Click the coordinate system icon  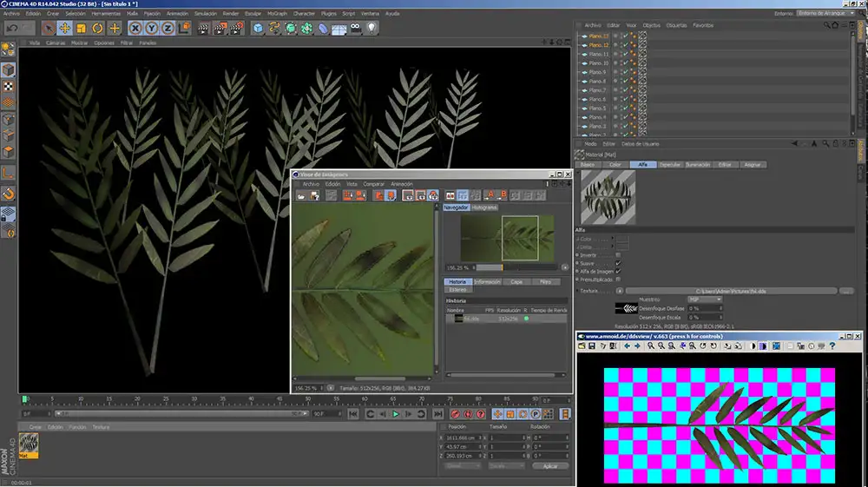click(184, 28)
